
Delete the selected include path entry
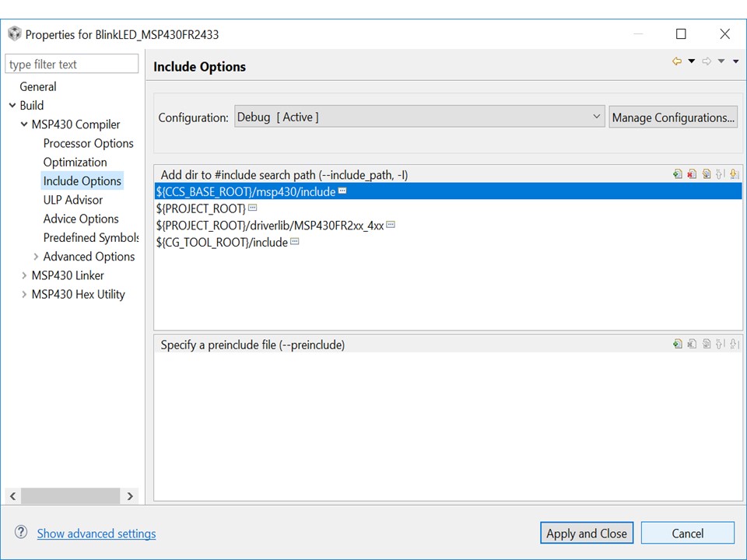[x=692, y=175]
